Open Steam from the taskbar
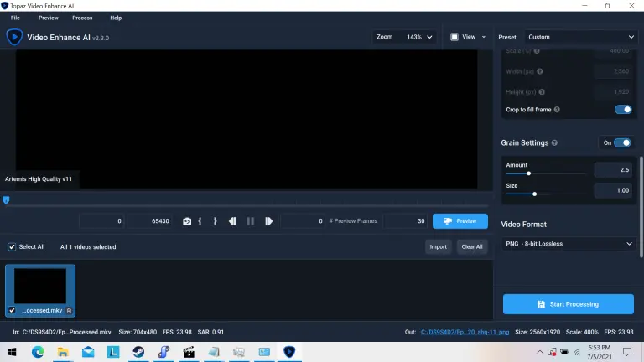 point(138,352)
